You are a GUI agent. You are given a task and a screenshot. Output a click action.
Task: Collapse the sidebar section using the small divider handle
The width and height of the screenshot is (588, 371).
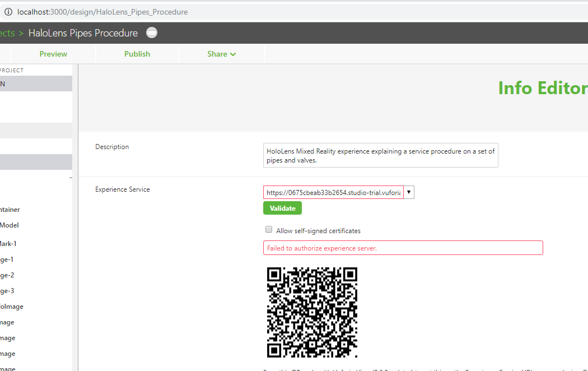(x=71, y=178)
